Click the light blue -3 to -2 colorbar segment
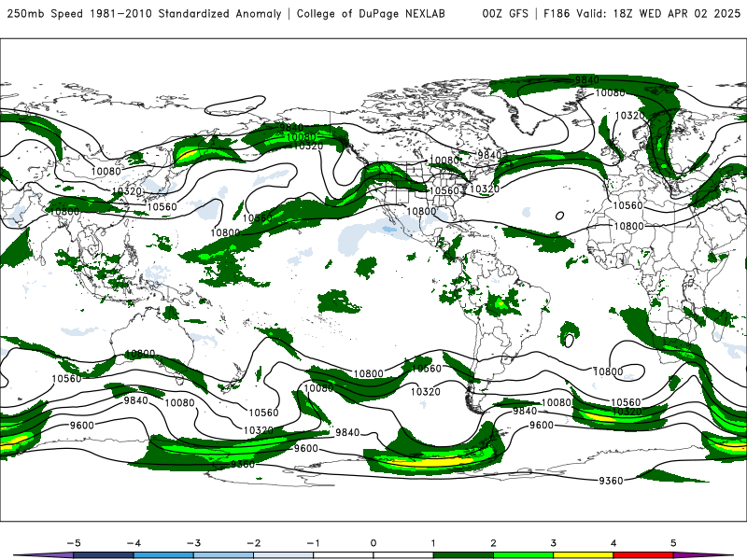 pos(223,555)
